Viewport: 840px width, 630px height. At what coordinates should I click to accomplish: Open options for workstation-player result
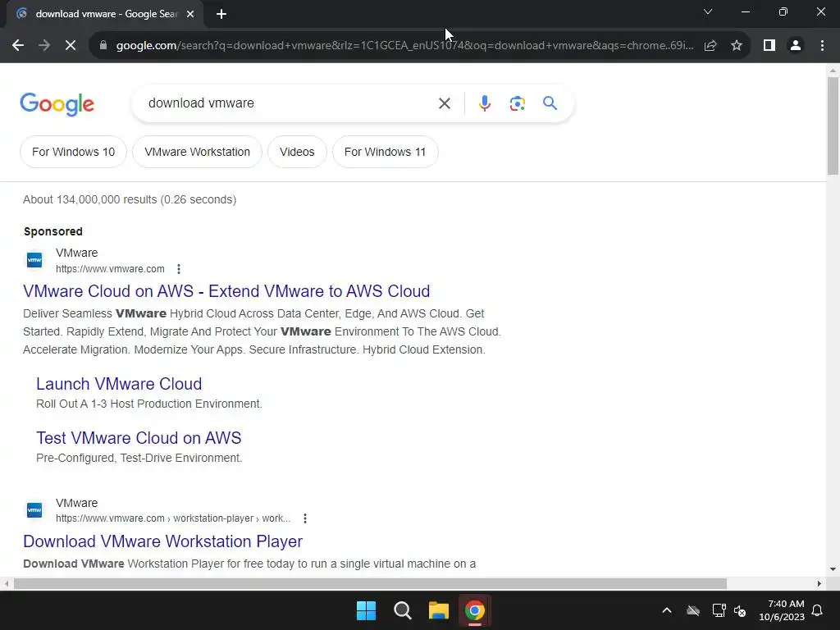click(x=305, y=518)
